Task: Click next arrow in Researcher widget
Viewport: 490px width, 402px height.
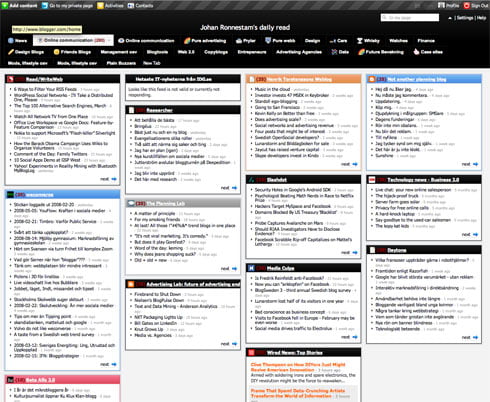Action: point(234,188)
